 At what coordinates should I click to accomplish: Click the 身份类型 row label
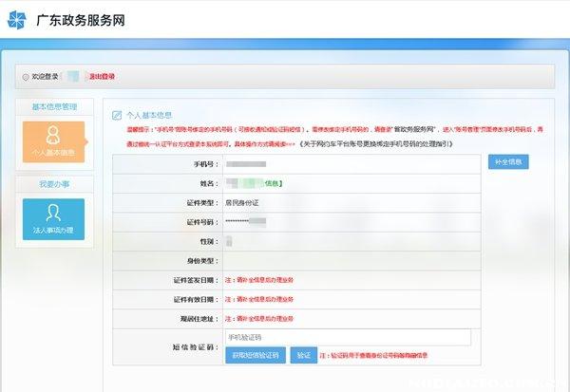(202, 261)
